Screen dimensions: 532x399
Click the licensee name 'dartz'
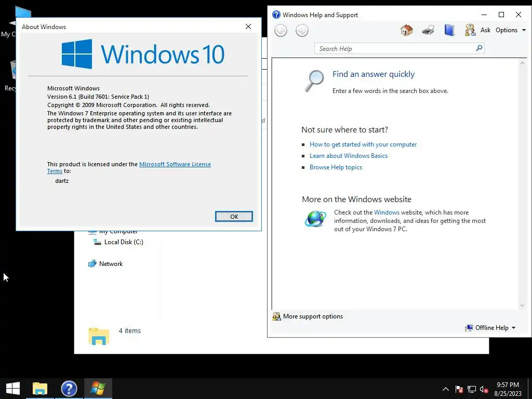(62, 181)
